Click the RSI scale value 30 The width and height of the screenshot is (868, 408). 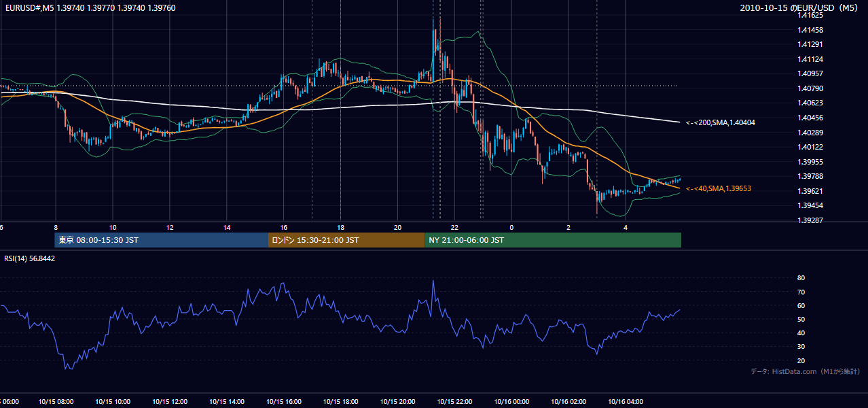click(x=801, y=347)
